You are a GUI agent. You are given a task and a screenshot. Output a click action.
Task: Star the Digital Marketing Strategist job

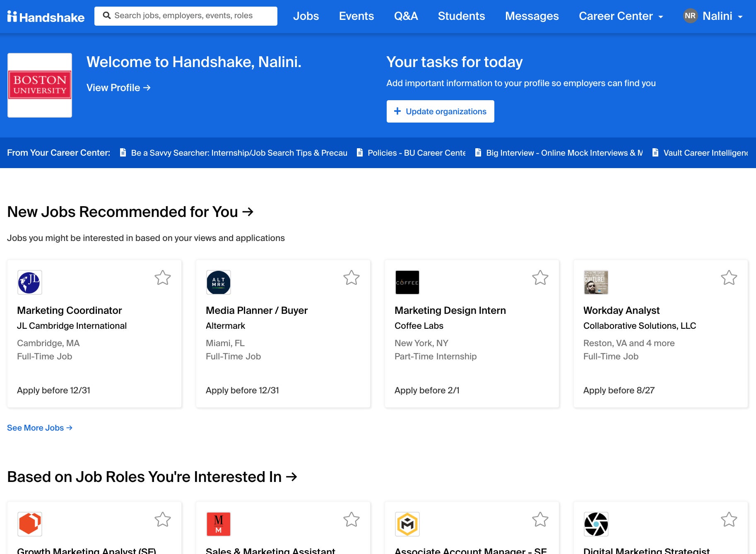click(729, 519)
